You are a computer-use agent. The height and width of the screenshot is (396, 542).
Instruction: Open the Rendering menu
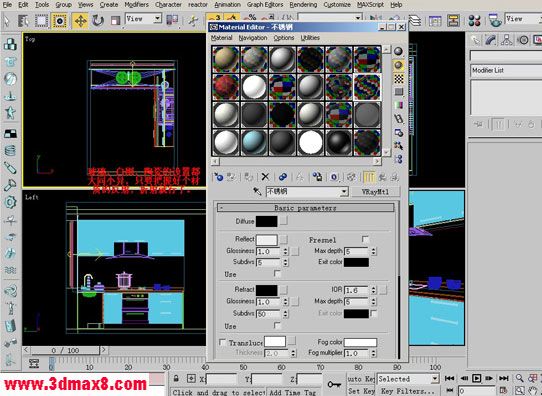(303, 4)
